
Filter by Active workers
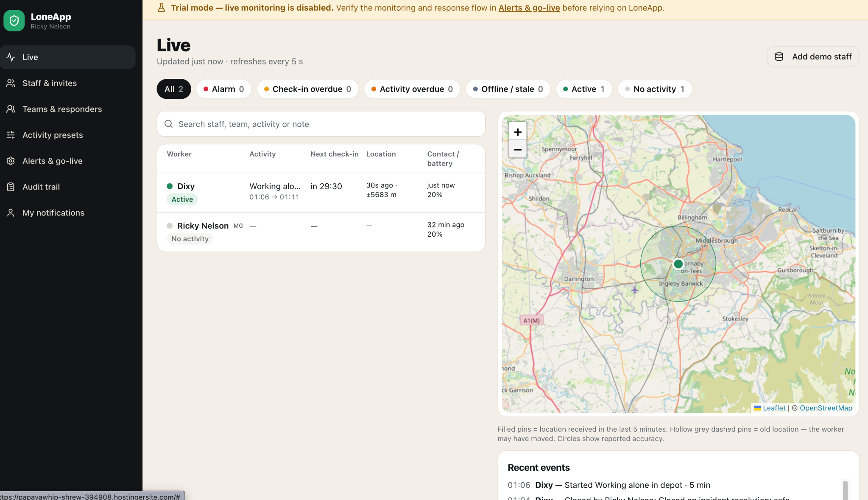coord(584,89)
